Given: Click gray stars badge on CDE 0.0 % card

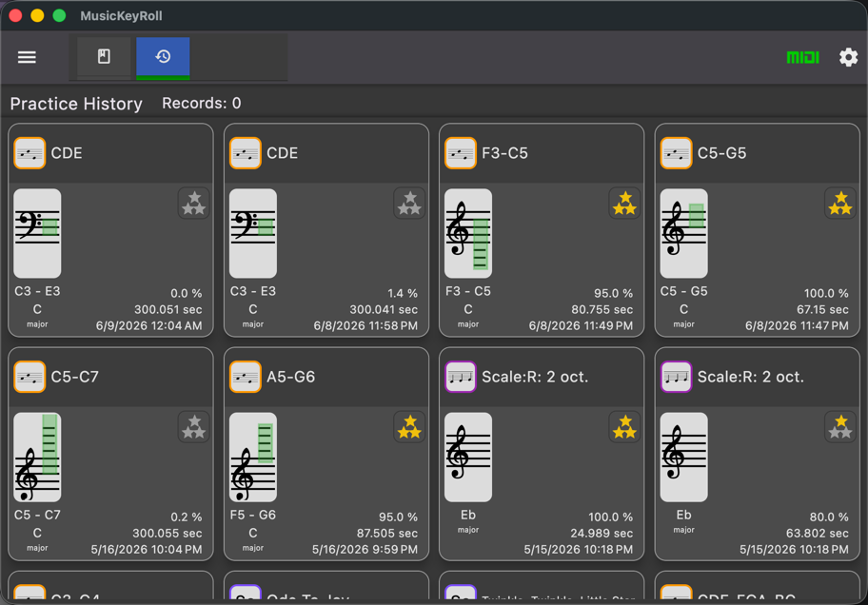Looking at the screenshot, I should click(x=194, y=204).
